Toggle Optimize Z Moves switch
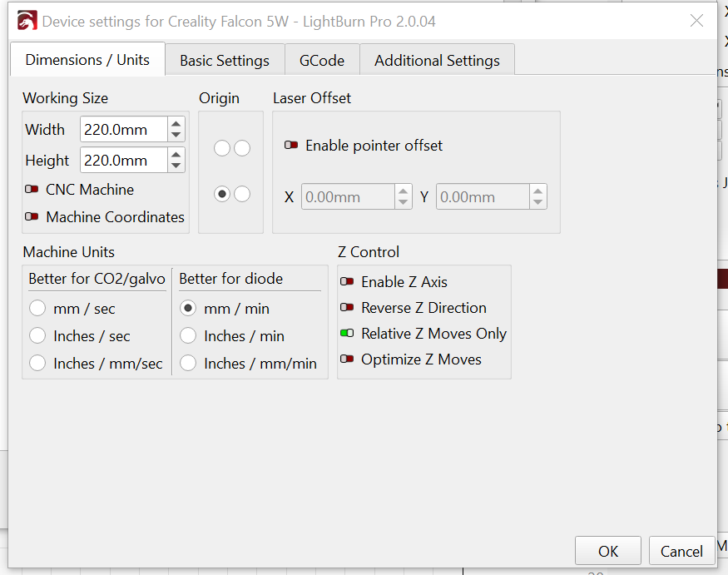 (x=347, y=359)
